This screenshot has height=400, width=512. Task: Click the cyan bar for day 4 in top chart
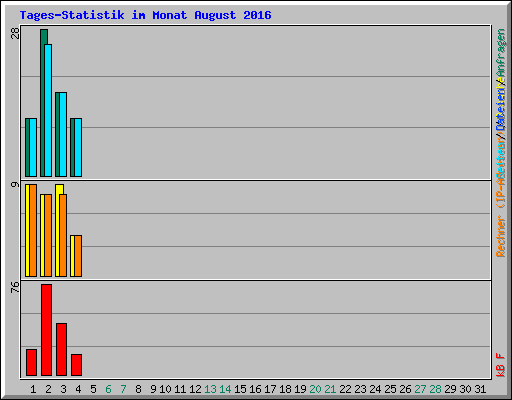[x=78, y=147]
